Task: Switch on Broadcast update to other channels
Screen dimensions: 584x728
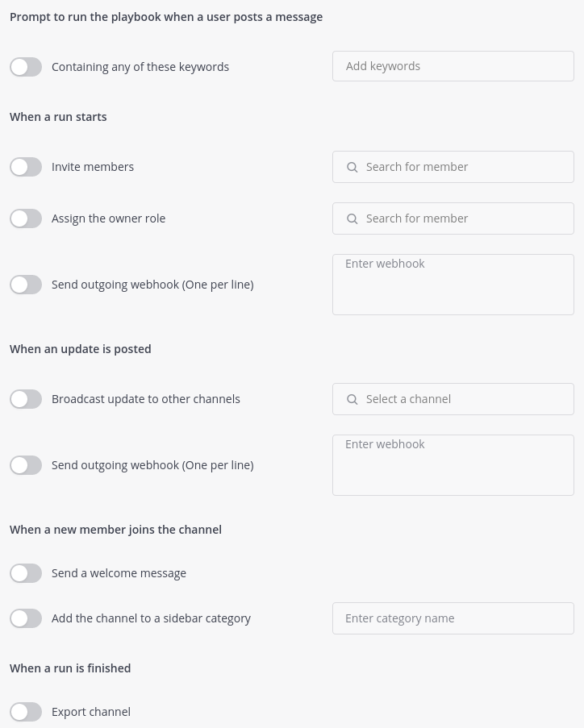Action: [26, 399]
